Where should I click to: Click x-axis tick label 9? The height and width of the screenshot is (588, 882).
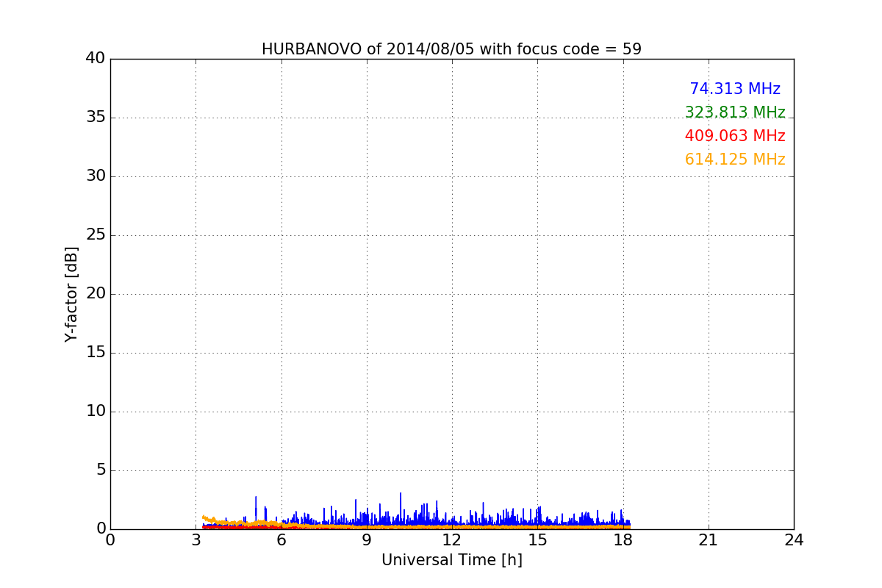367,540
